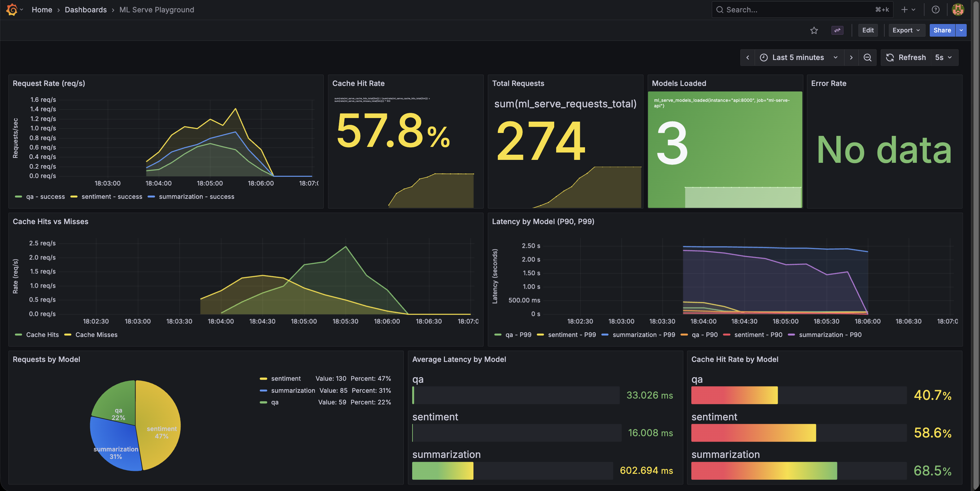Open the Dashboards breadcrumb
This screenshot has height=491, width=980.
(x=86, y=9)
